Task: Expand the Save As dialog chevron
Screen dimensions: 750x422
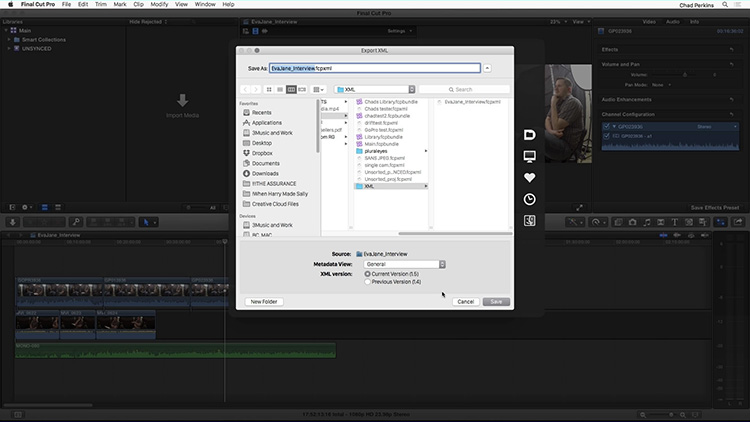Action: [487, 68]
